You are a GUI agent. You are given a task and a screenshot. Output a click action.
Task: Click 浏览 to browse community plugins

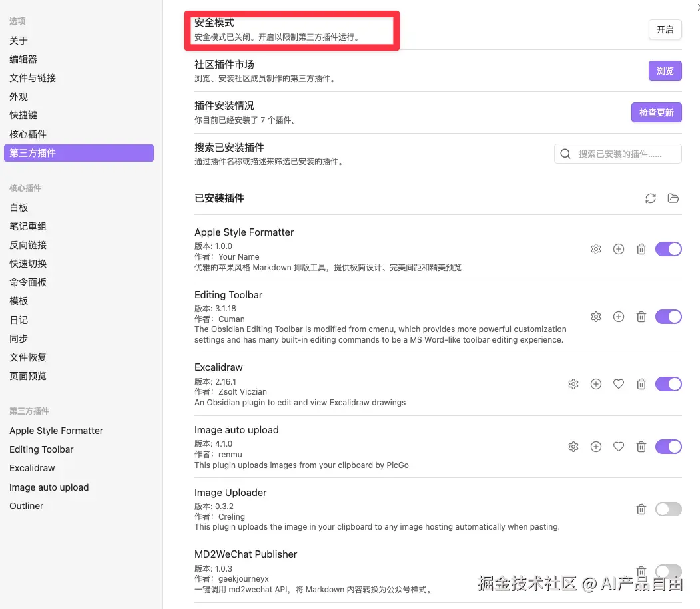click(x=665, y=71)
